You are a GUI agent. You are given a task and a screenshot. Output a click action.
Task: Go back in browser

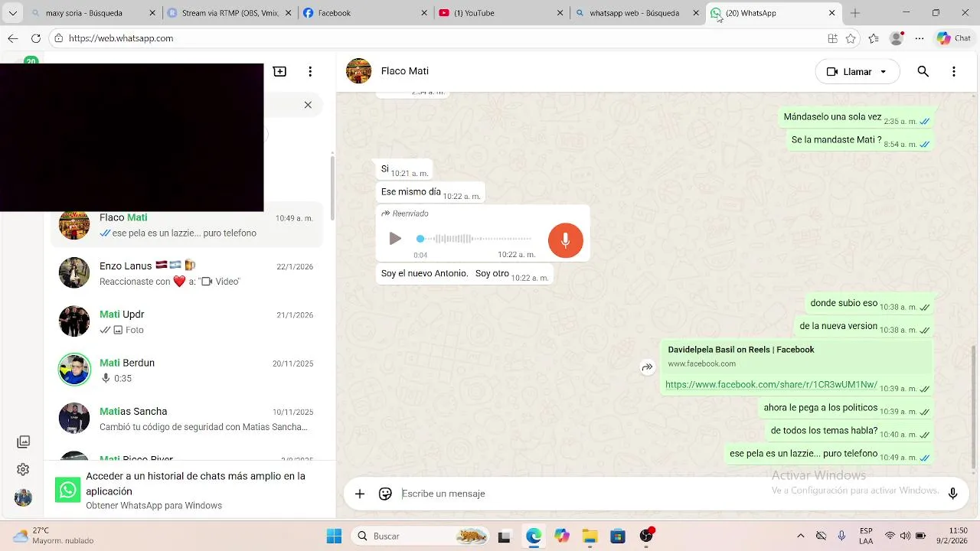coord(13,38)
